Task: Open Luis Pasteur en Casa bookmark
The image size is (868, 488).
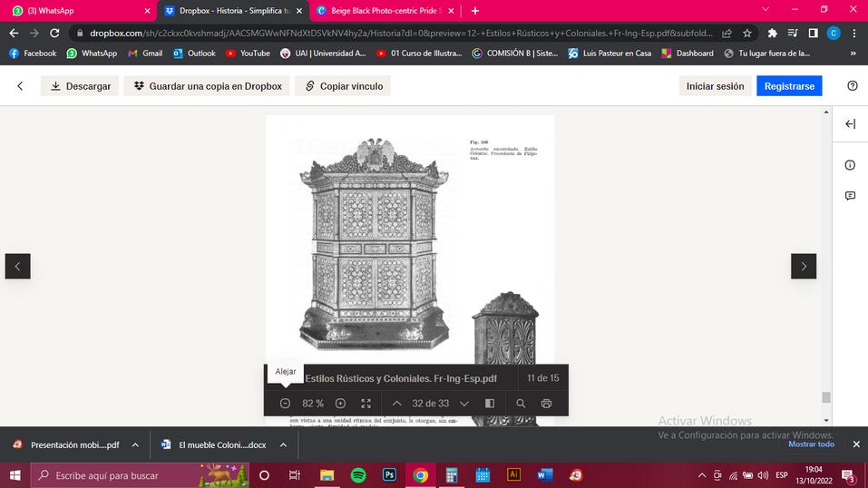Action: [x=610, y=54]
